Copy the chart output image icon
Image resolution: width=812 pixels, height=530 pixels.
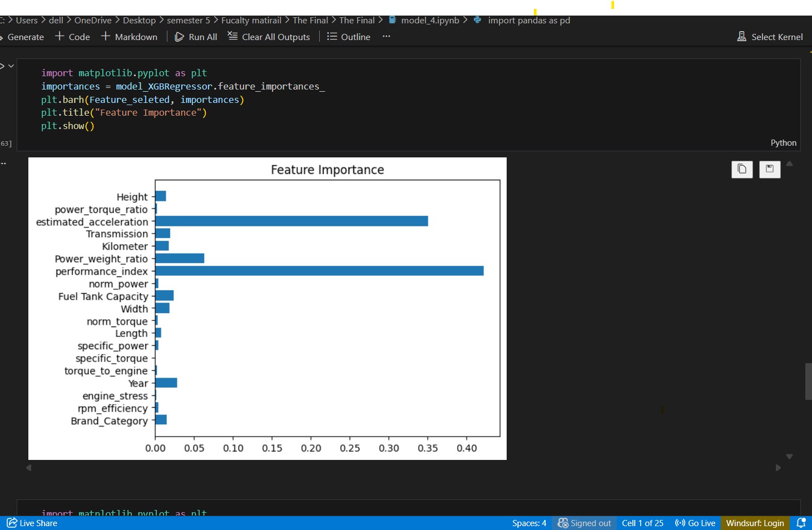click(x=742, y=169)
